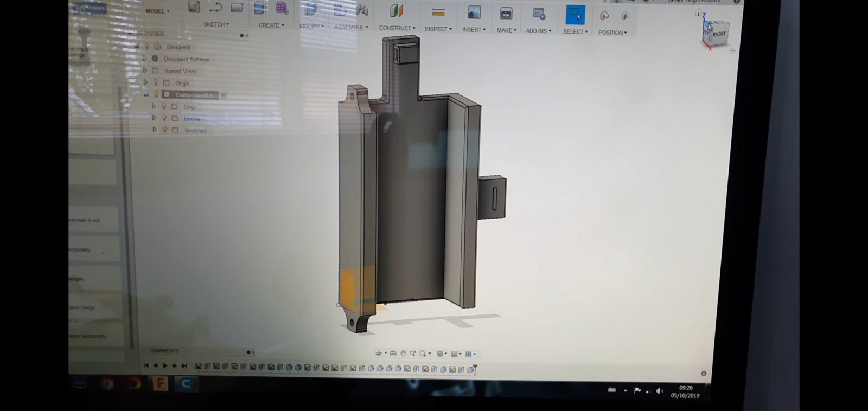Click the Look At icon in navigation bar
Image resolution: width=868 pixels, height=411 pixels.
tap(393, 354)
